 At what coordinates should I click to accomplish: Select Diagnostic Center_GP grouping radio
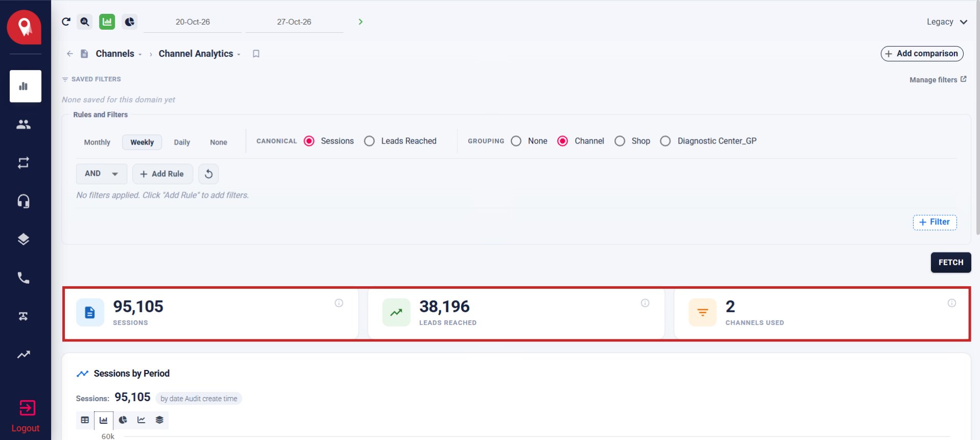coord(665,141)
